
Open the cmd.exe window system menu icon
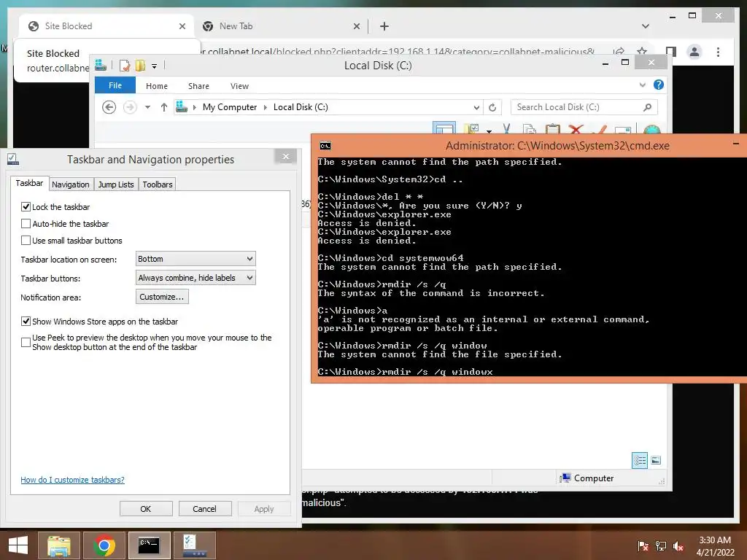(x=325, y=146)
